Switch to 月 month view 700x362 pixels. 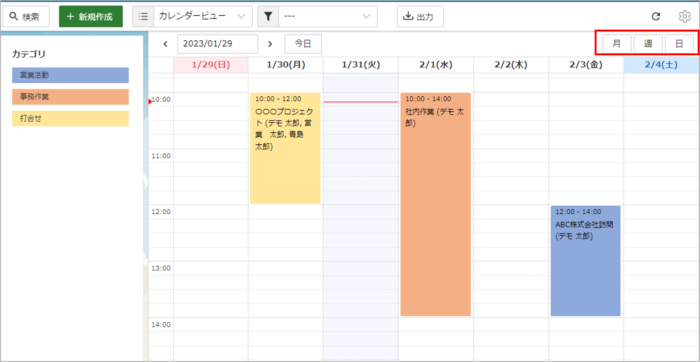point(617,44)
